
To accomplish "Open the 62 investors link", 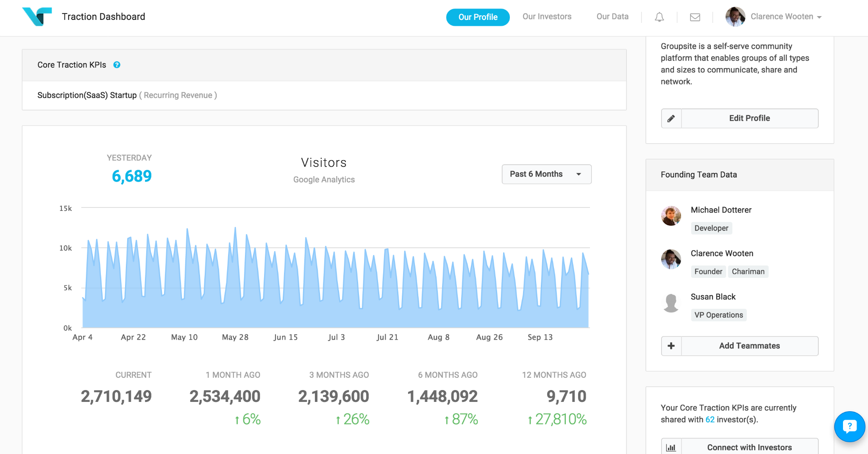I will click(x=710, y=420).
